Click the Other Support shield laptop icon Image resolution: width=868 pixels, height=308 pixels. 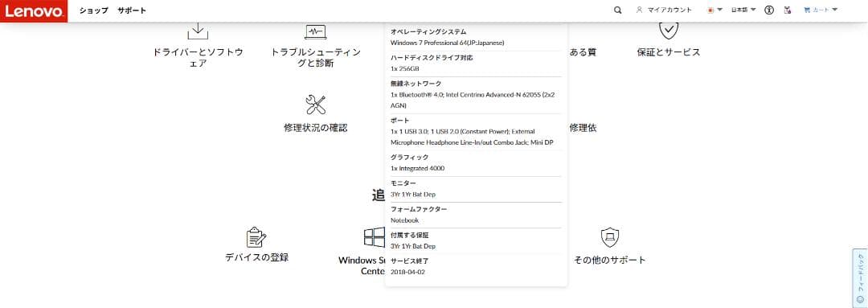pyautogui.click(x=609, y=237)
